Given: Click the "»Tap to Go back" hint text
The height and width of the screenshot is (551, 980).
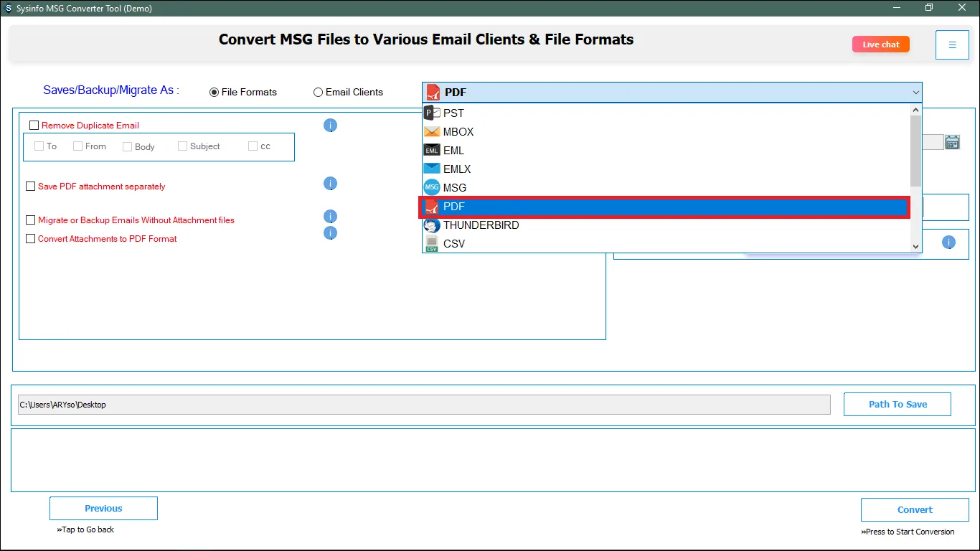Looking at the screenshot, I should point(85,529).
